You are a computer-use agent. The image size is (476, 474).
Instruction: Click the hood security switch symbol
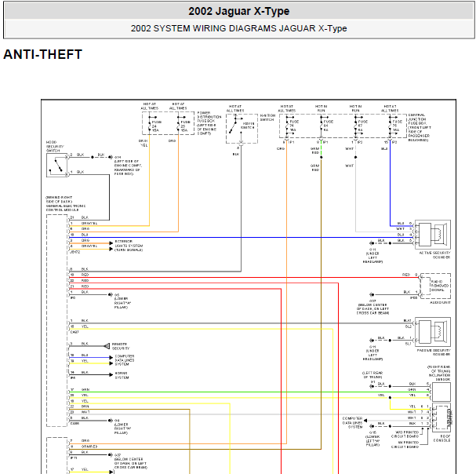[56, 165]
